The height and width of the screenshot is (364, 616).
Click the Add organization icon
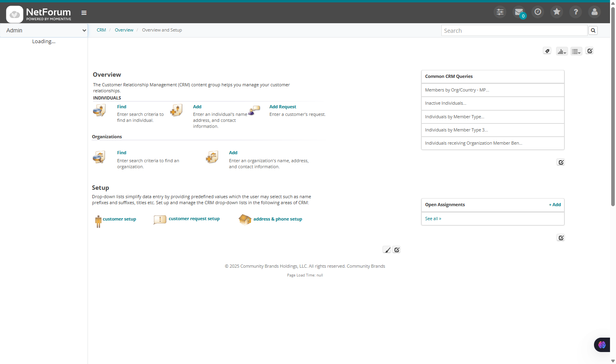[212, 157]
